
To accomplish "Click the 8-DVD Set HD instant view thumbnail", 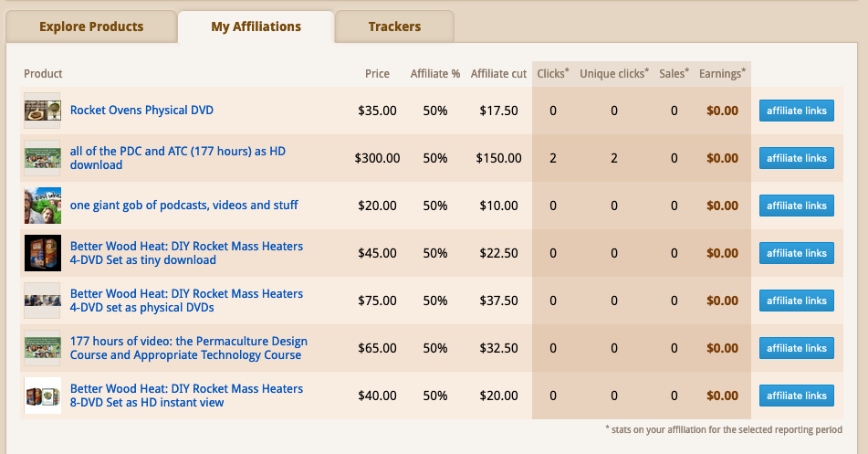I will [x=42, y=396].
